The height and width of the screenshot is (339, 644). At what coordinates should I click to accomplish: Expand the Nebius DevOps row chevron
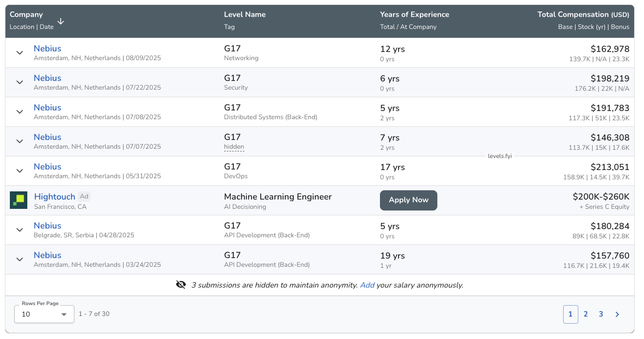point(20,171)
